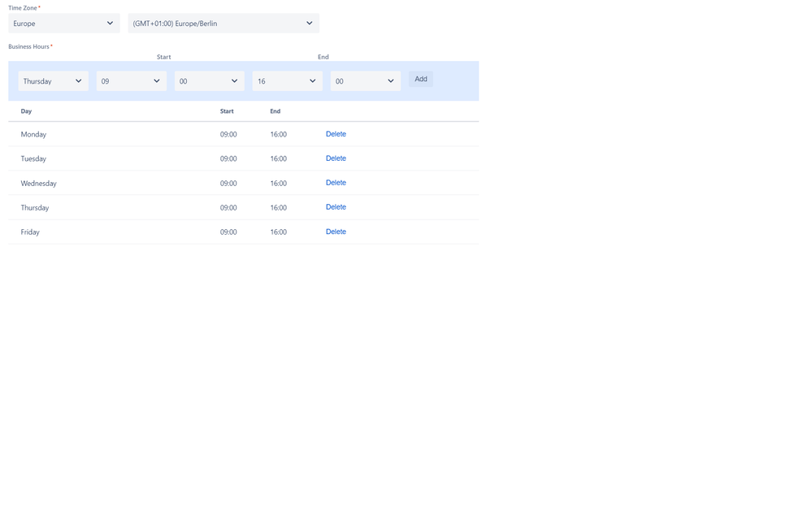Screen dimensions: 812x520
Task: Delete Wednesday business hours
Action: [x=336, y=182]
